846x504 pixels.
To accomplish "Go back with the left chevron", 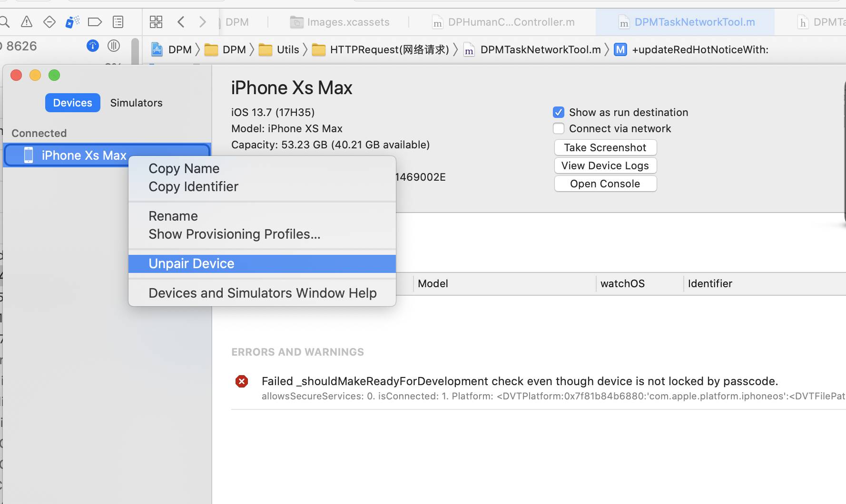I will [181, 22].
